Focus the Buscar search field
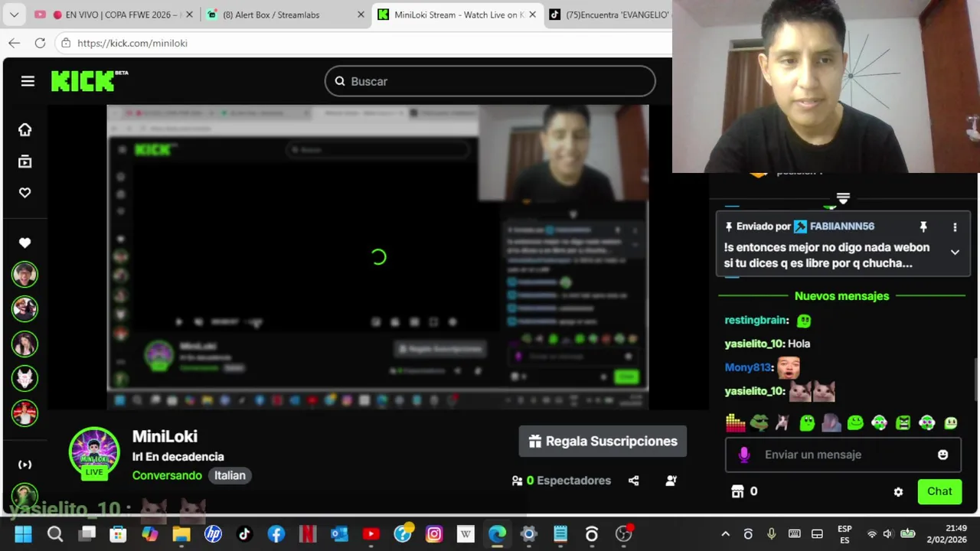Screen dimensions: 980x551 tap(490, 81)
